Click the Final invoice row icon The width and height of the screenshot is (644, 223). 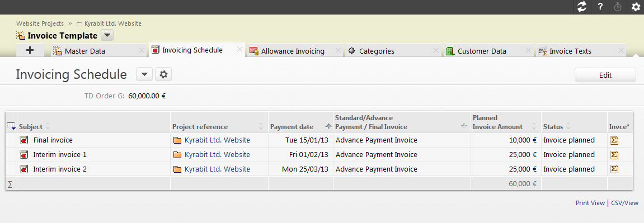(24, 140)
